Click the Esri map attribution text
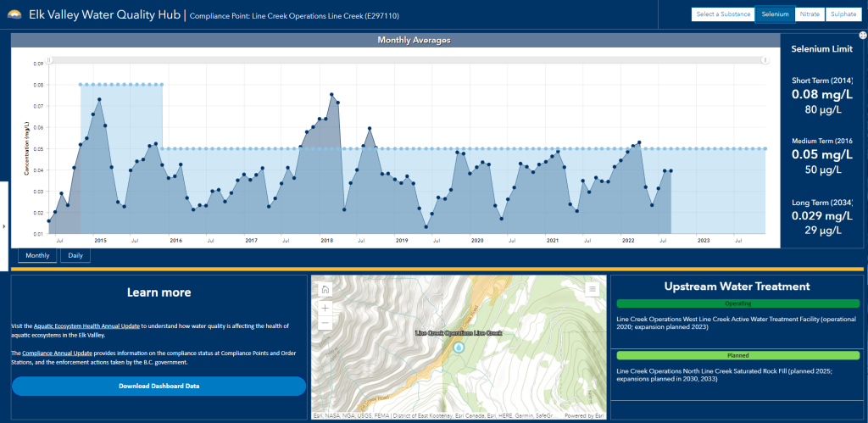Viewport: 868px width, 423px height. coord(424,415)
